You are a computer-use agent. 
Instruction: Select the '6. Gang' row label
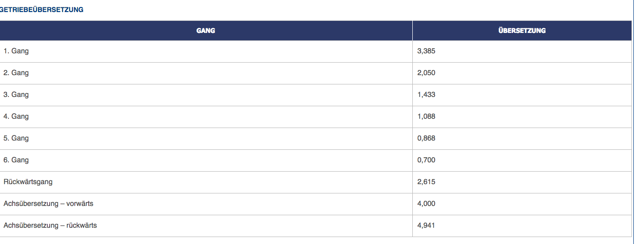(x=16, y=160)
